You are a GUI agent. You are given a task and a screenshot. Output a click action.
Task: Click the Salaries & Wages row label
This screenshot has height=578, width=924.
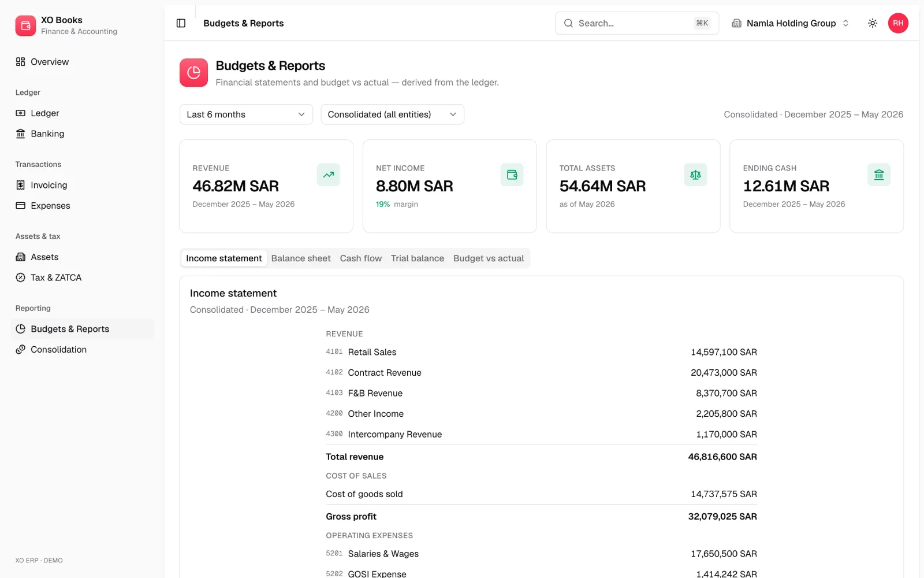383,554
